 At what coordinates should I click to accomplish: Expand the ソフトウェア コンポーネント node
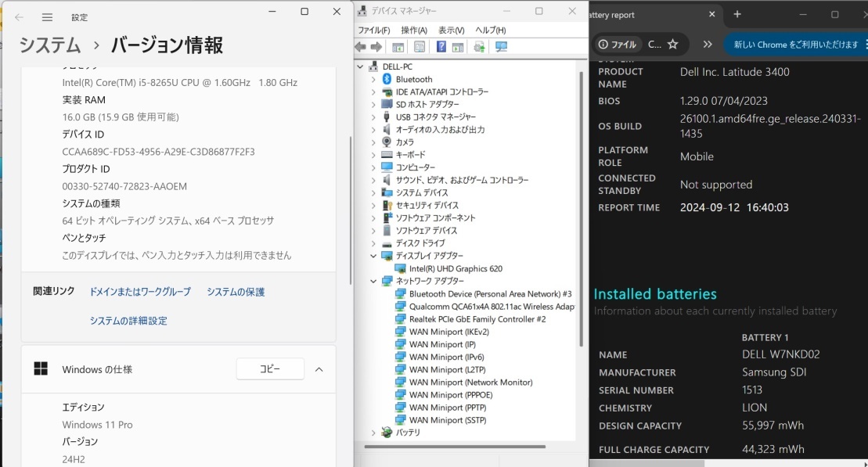click(373, 218)
